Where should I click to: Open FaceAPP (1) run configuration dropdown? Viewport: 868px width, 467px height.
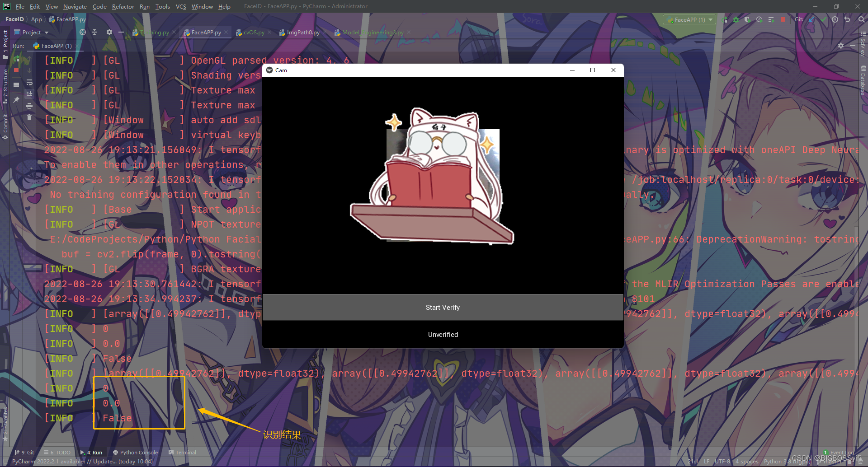689,19
